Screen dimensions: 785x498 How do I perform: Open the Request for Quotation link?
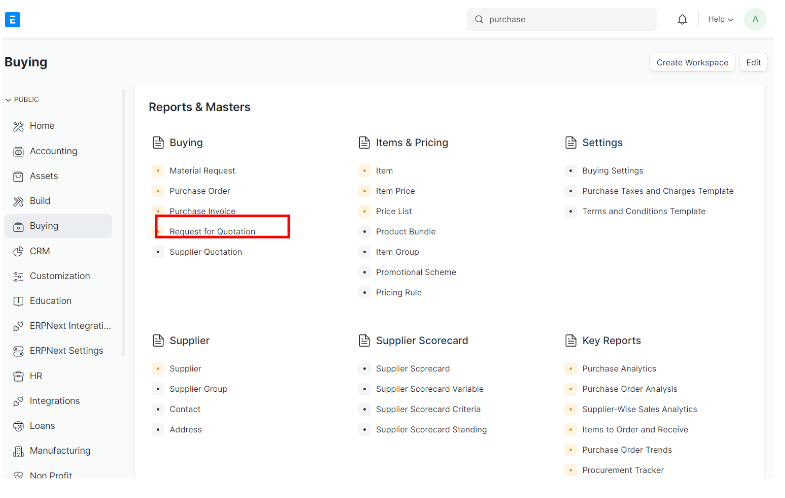212,232
